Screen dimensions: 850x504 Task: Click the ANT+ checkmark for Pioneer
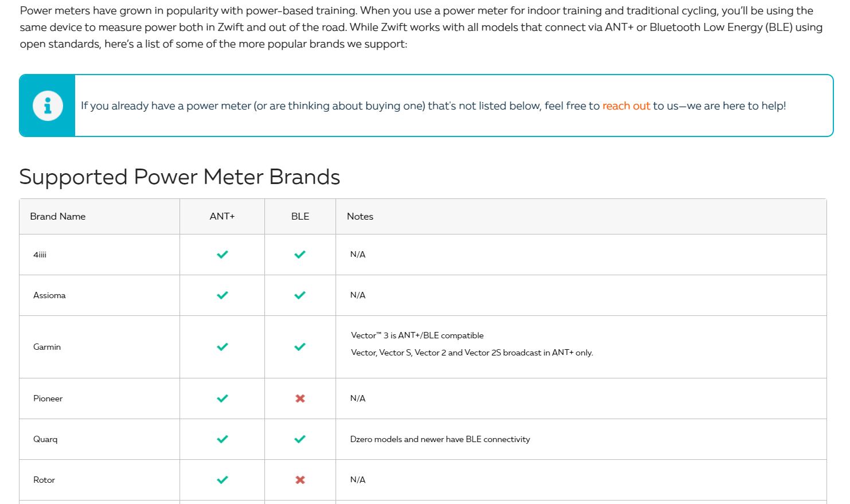tap(223, 398)
